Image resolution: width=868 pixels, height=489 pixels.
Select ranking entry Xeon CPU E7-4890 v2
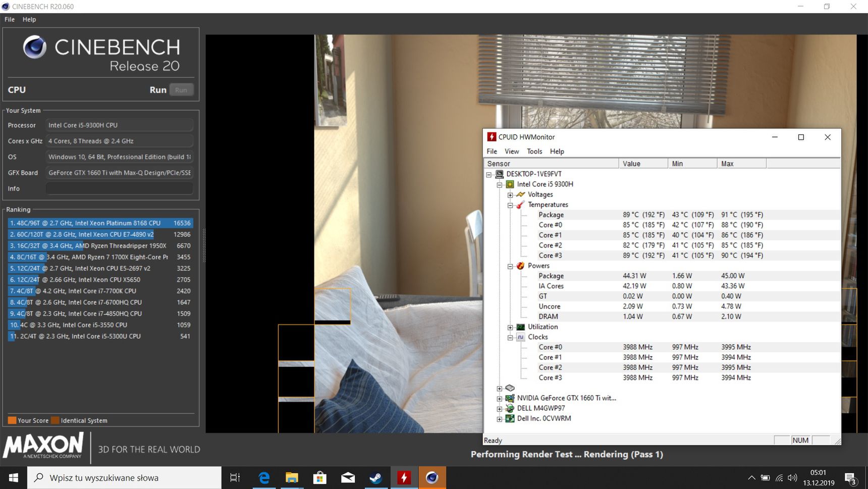pos(100,234)
